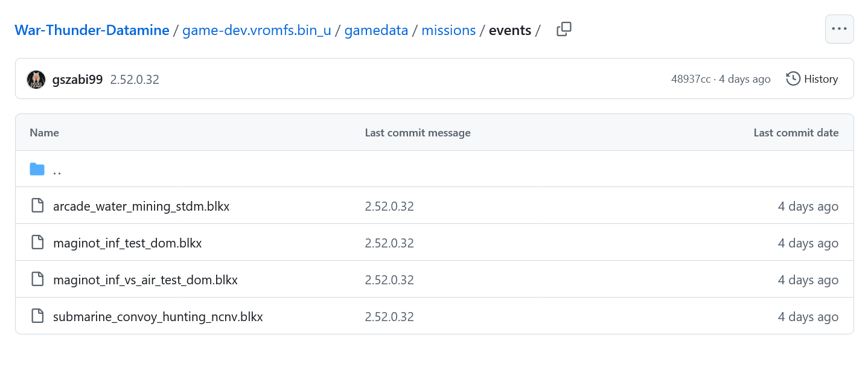View the History of this folder
This screenshot has width=868, height=370.
(821, 79)
